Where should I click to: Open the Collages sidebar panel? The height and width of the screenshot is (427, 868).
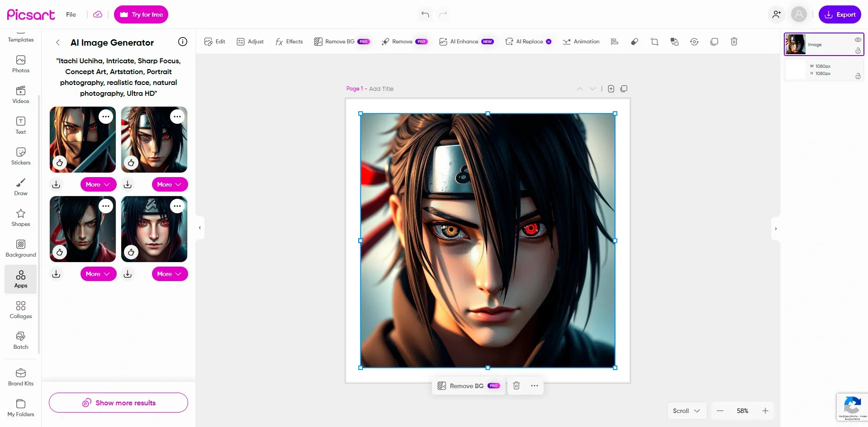pyautogui.click(x=21, y=310)
